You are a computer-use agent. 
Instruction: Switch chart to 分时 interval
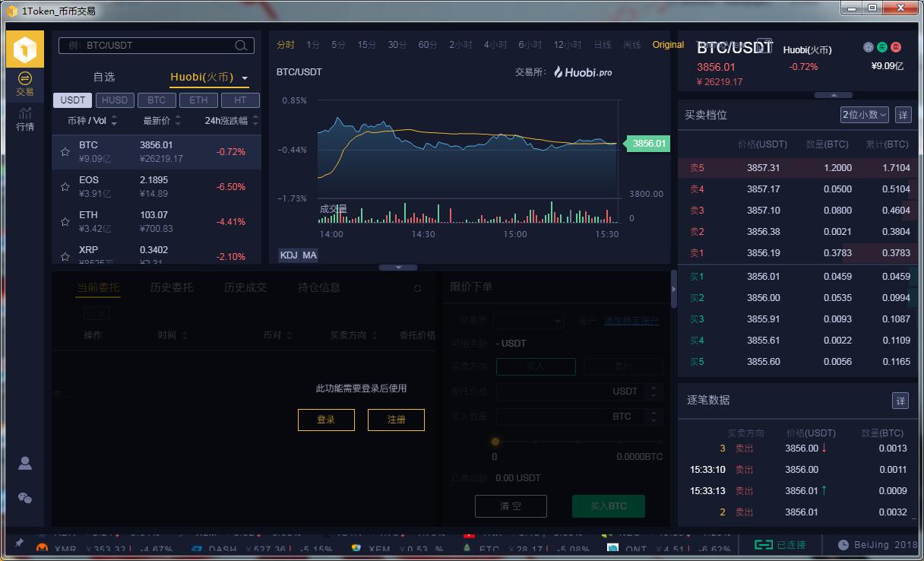(x=286, y=45)
